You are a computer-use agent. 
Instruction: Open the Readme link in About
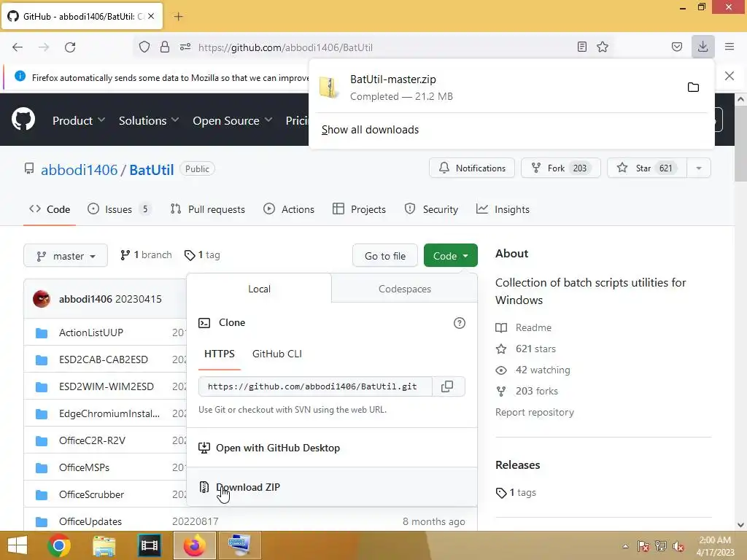pos(533,327)
